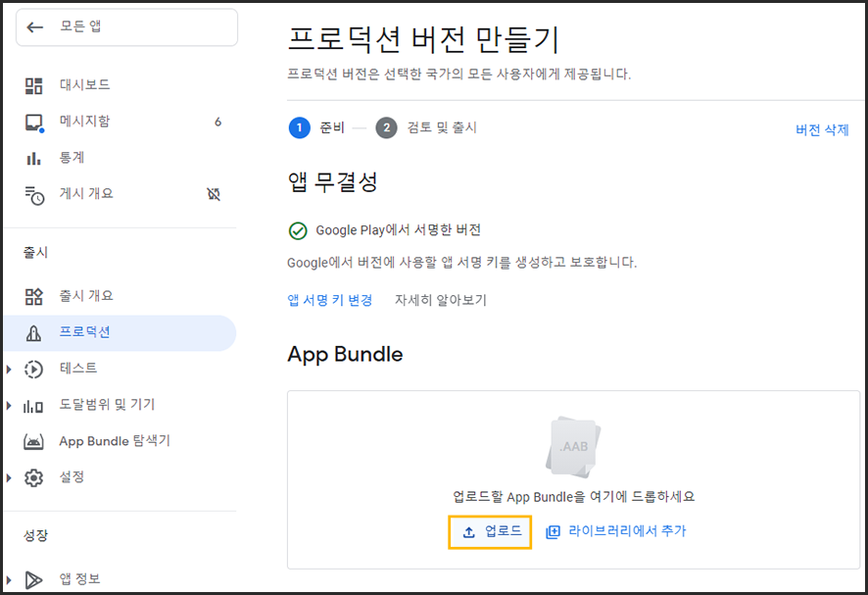
Task: Open the 대시보드 dashboard icon
Action: (x=34, y=85)
